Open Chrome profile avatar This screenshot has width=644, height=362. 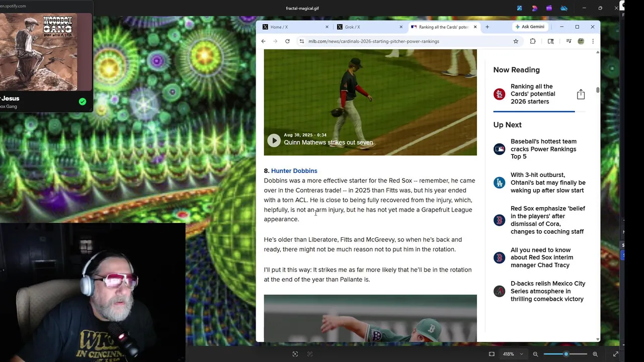(581, 41)
